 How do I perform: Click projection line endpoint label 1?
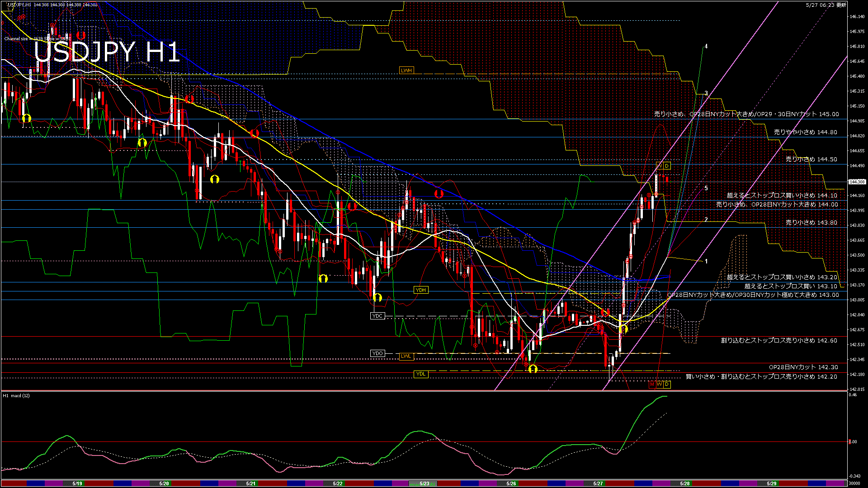click(706, 261)
